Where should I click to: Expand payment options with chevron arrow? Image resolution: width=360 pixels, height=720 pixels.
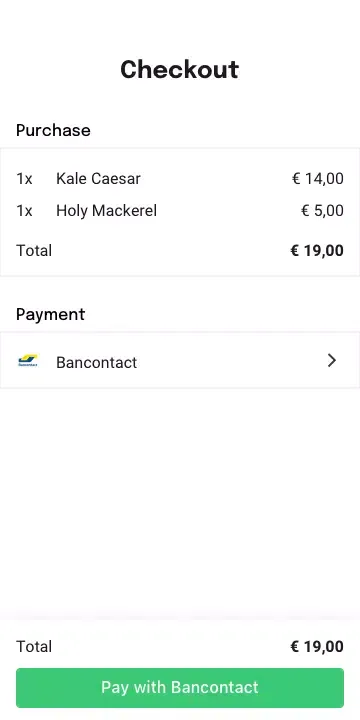tap(332, 361)
